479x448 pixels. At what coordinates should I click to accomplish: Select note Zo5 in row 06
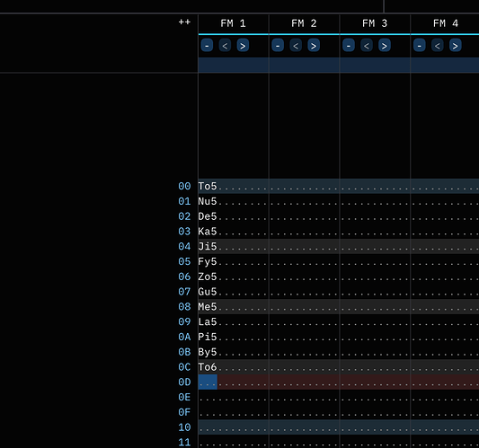tap(208, 277)
